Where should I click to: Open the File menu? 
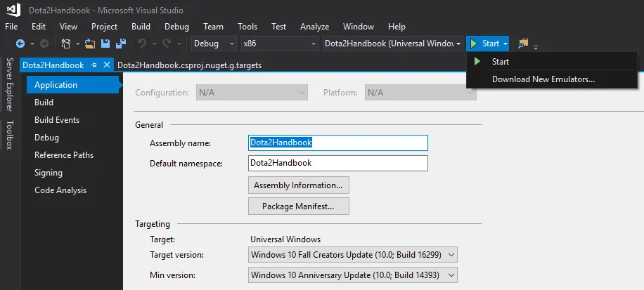click(11, 27)
